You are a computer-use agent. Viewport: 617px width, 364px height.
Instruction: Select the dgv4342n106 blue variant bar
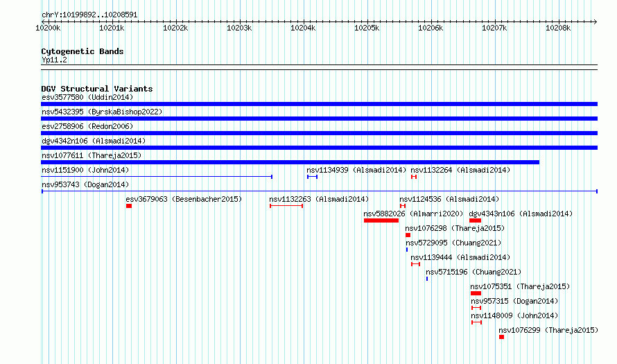pyautogui.click(x=319, y=148)
